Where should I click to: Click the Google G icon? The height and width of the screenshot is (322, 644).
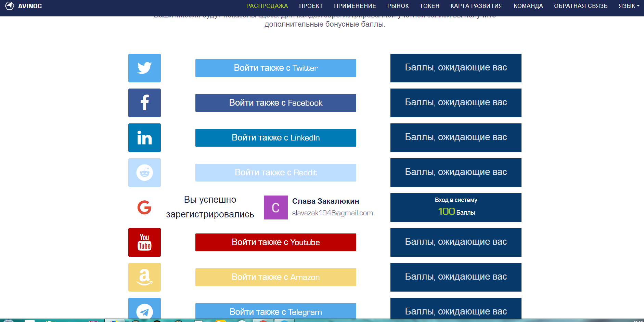point(144,207)
